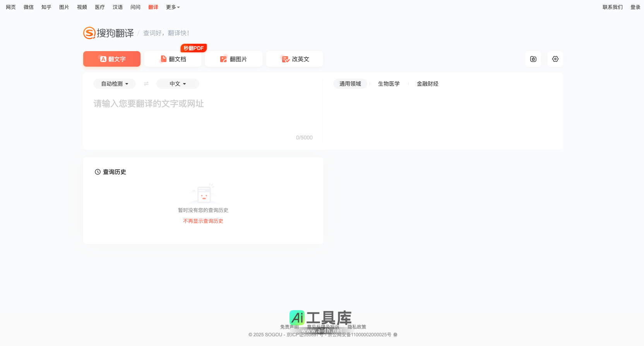Switch to the 翻文字 text translation tab
Image resolution: width=644 pixels, height=346 pixels.
[112, 59]
